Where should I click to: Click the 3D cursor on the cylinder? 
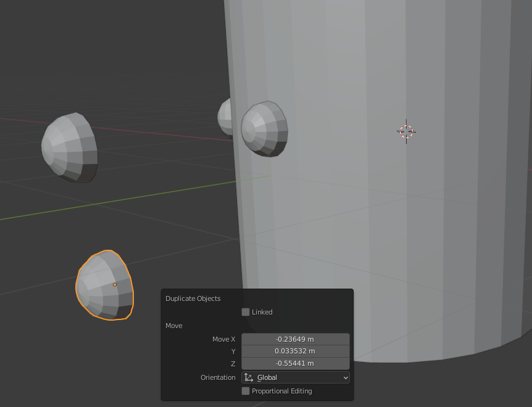click(x=406, y=131)
